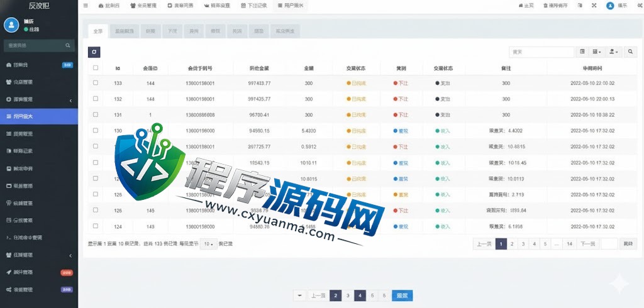This screenshot has width=644, height=308.
Task: Open the sidebar item with the rocket icon
Action: pos(39,272)
